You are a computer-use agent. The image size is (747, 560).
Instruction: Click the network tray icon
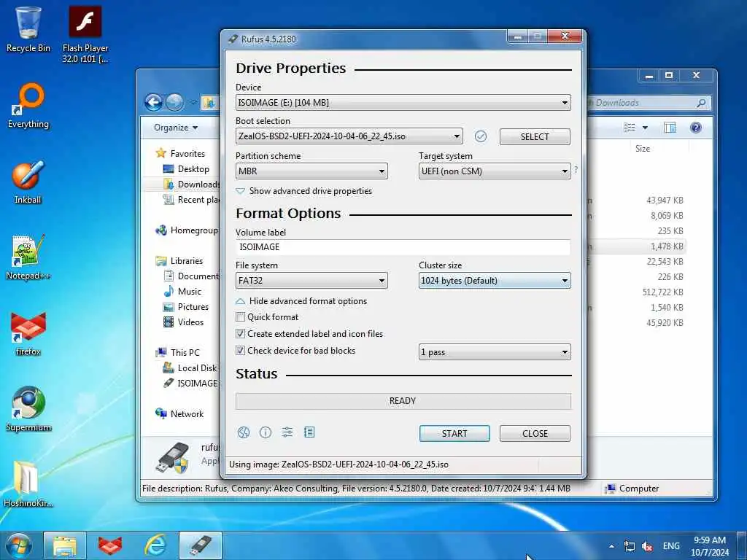630,546
